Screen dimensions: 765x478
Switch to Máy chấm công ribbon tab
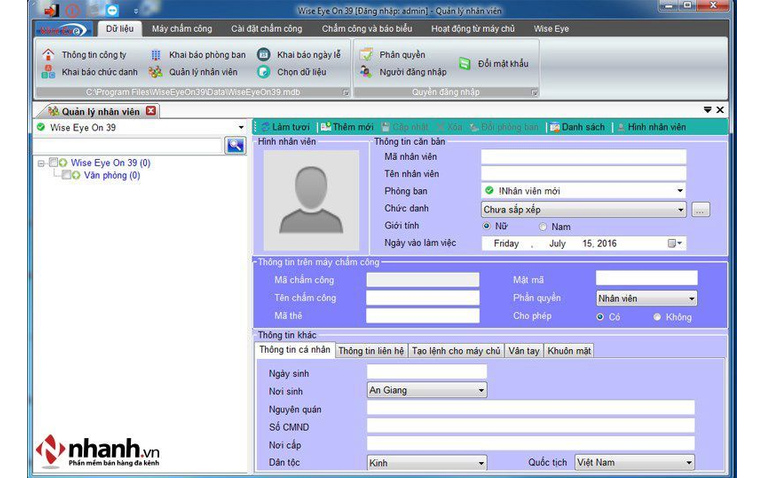pyautogui.click(x=182, y=29)
